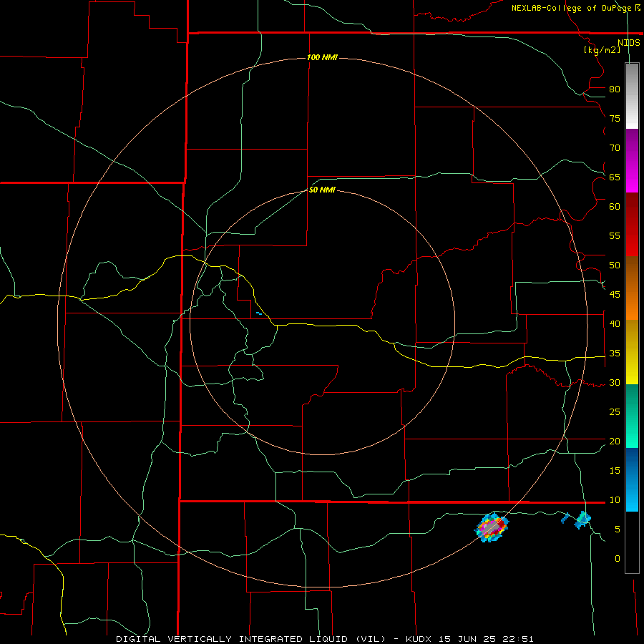Select the yellow segment of the color bar
The width and height of the screenshot is (644, 644).
[632, 352]
